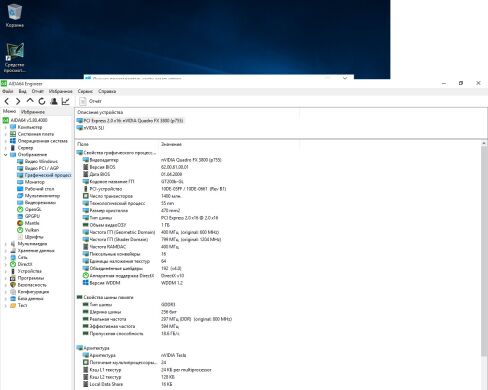Collapse the Отображение tree node
This screenshot has height=390, width=488.
coord(5,155)
